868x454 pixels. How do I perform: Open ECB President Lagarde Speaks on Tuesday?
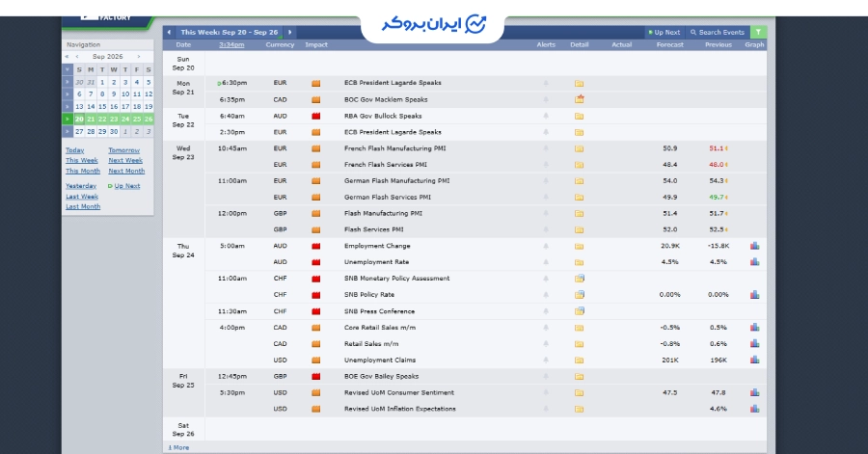393,132
